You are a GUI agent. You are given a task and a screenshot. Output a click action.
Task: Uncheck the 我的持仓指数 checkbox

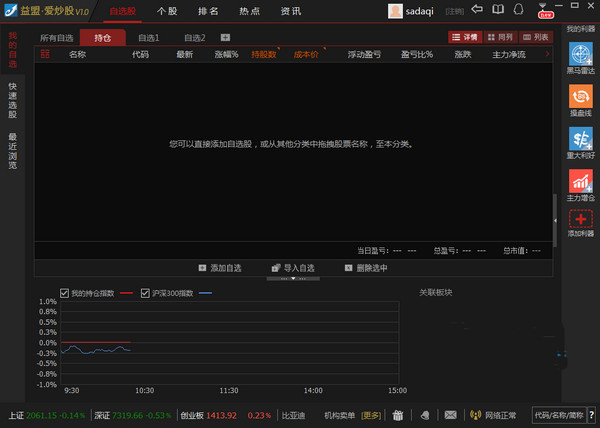click(x=64, y=293)
